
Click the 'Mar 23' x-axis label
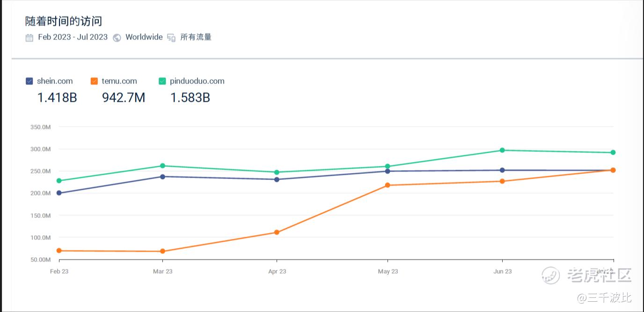pyautogui.click(x=162, y=272)
